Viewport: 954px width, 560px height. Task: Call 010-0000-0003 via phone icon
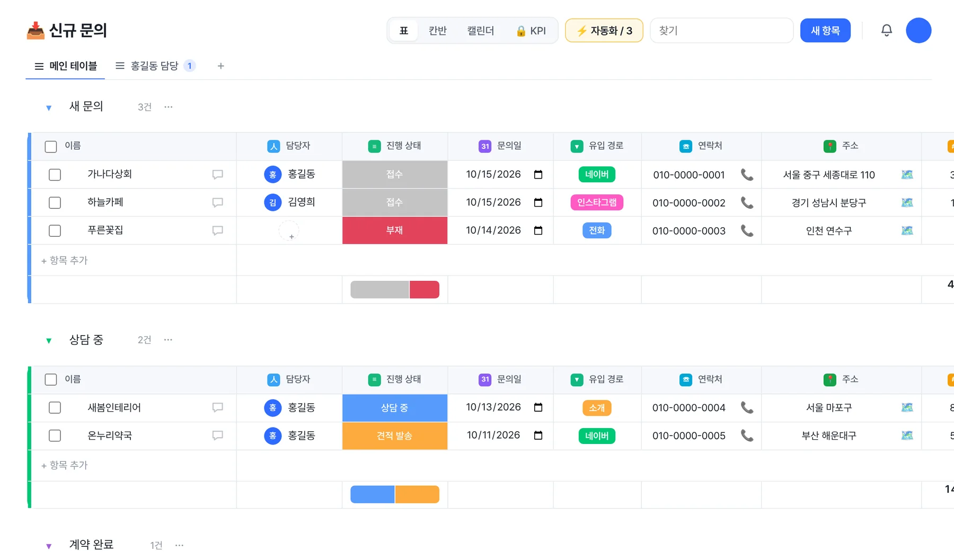tap(747, 231)
